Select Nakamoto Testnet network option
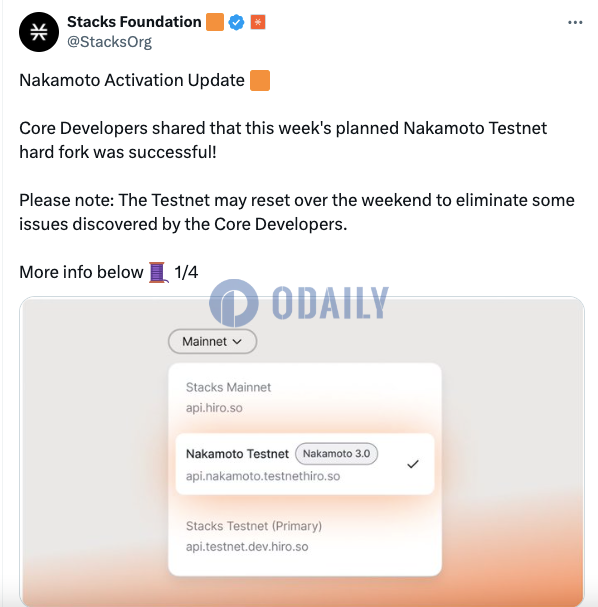Image resolution: width=598 pixels, height=607 pixels. pyautogui.click(x=305, y=464)
